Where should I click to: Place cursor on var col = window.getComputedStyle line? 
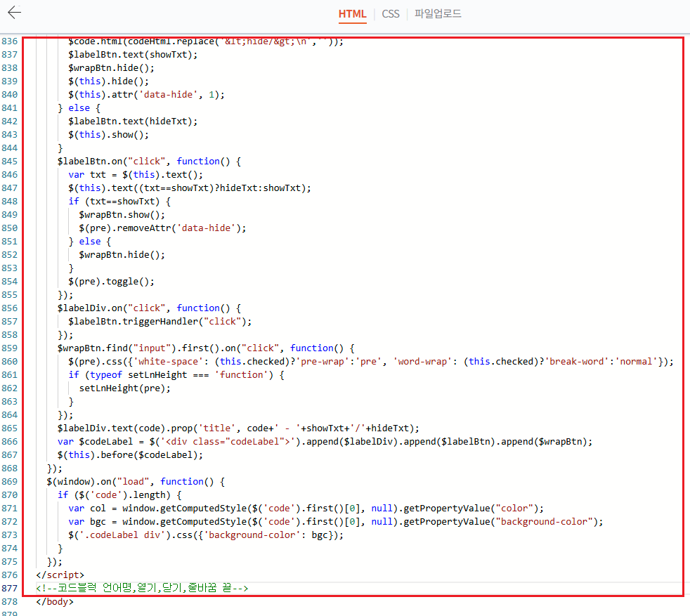coord(306,509)
